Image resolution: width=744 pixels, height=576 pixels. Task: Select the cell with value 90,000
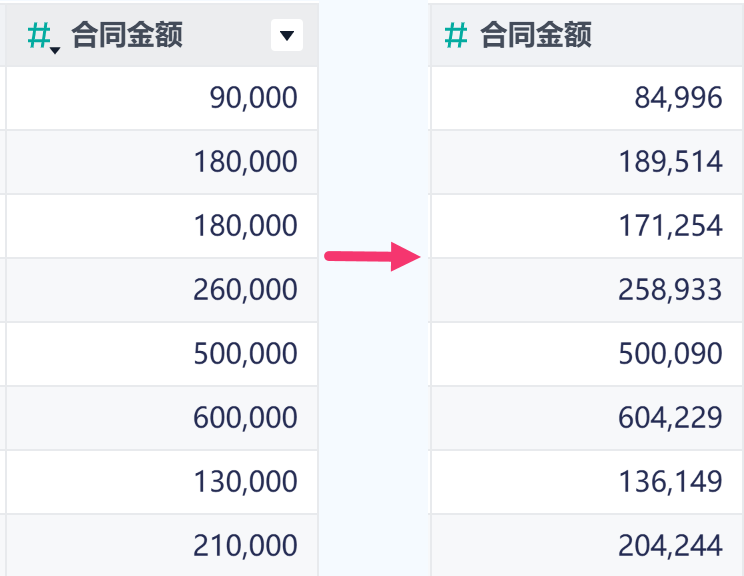pyautogui.click(x=162, y=98)
